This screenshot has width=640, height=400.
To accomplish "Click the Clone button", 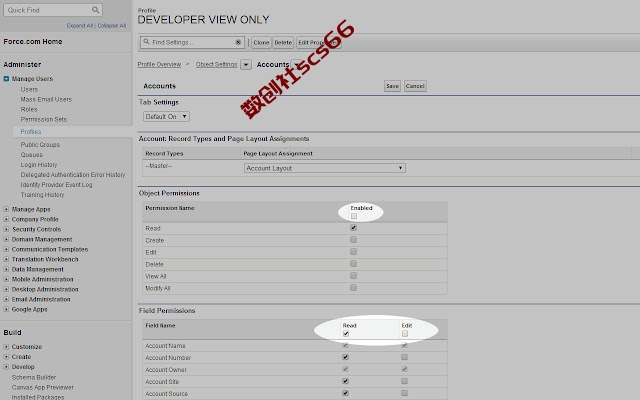I will point(261,42).
